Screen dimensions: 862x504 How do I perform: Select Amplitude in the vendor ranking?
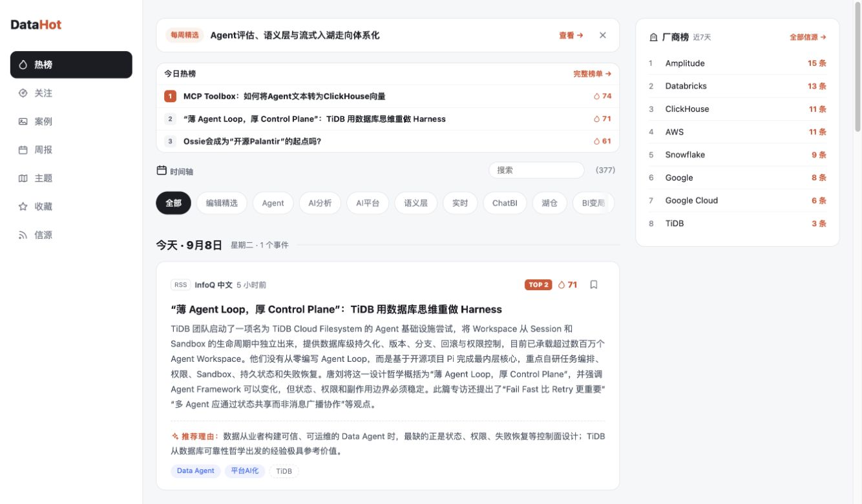tap(737, 63)
